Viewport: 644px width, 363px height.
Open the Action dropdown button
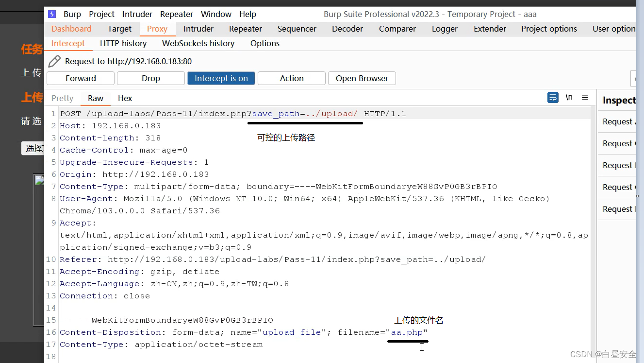coord(292,78)
